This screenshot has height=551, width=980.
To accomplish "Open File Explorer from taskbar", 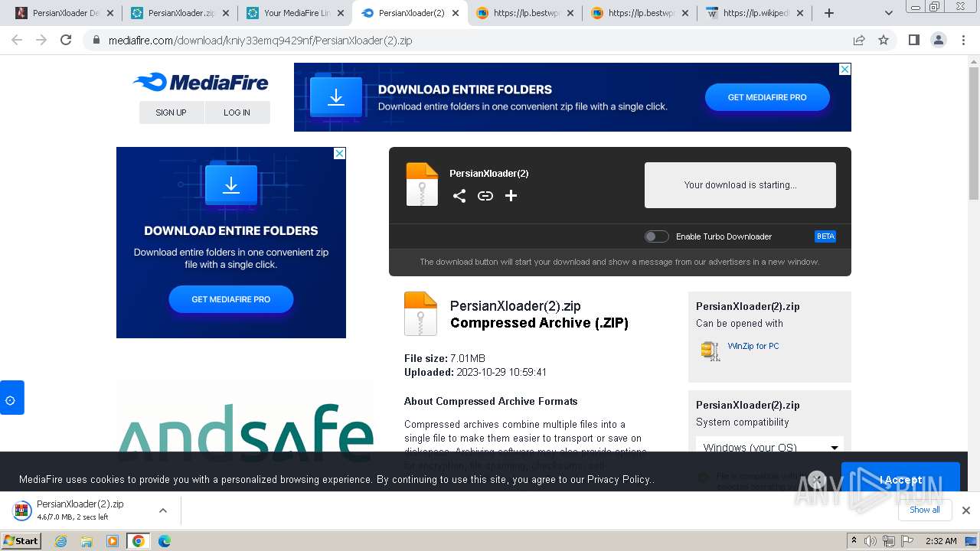I will click(87, 541).
